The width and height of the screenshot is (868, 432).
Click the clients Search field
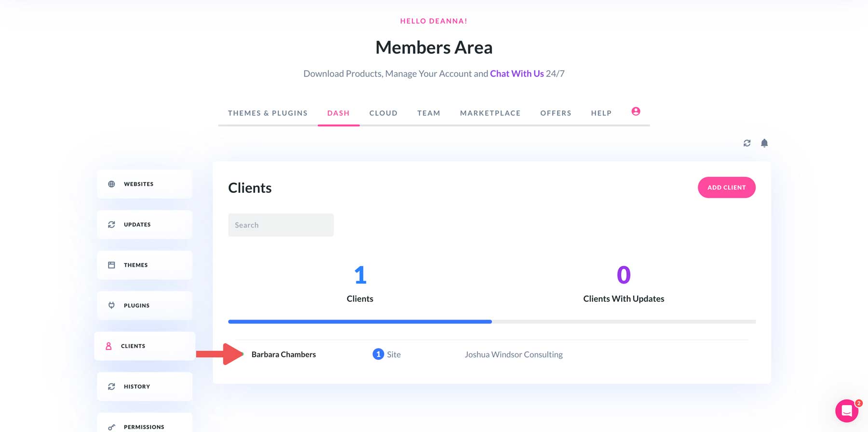pyautogui.click(x=281, y=225)
